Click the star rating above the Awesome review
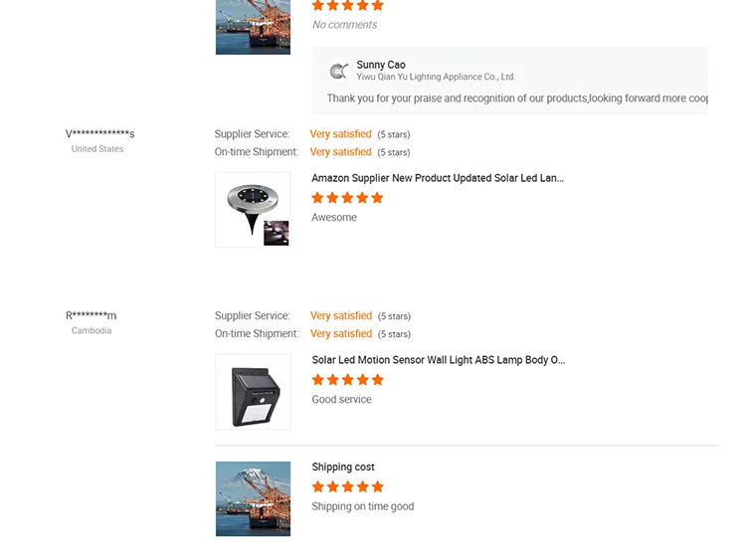The image size is (746, 560). (x=347, y=198)
